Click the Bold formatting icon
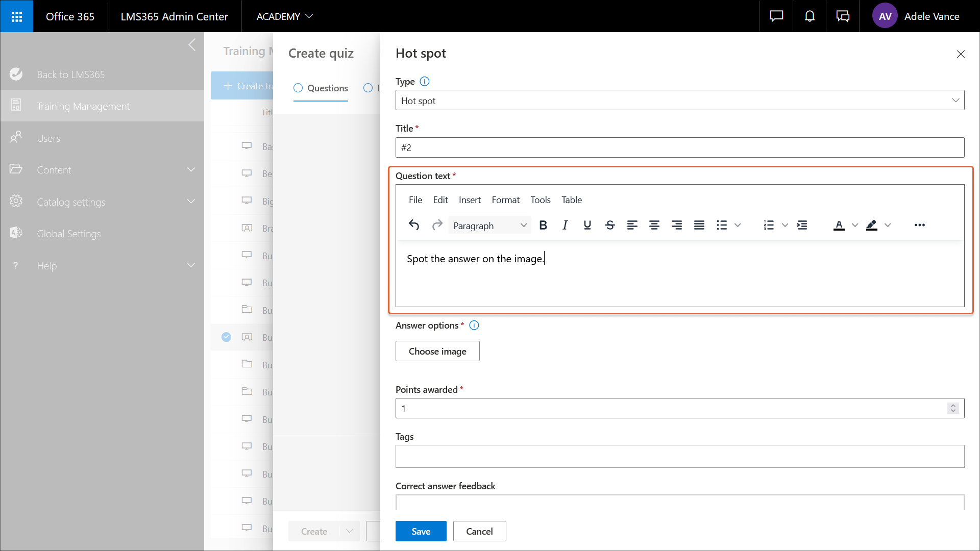The height and width of the screenshot is (551, 980). (x=543, y=225)
